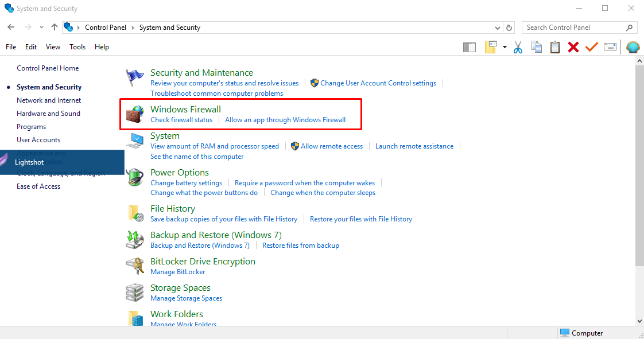The width and height of the screenshot is (644, 339).
Task: Click the red X Delete toolbar icon
Action: [573, 47]
